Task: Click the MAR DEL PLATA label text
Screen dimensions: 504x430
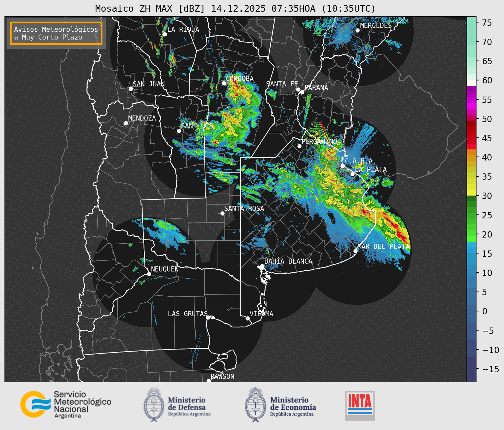Action: click(x=383, y=247)
